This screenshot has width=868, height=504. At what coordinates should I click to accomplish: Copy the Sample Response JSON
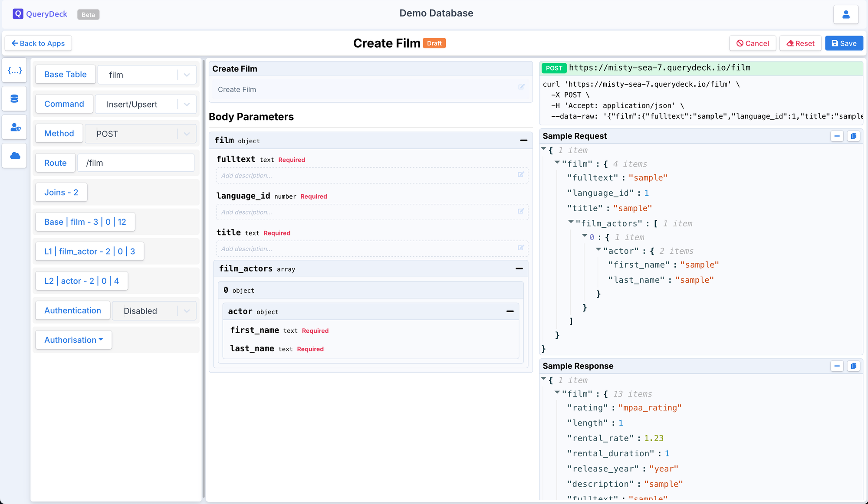tap(853, 366)
